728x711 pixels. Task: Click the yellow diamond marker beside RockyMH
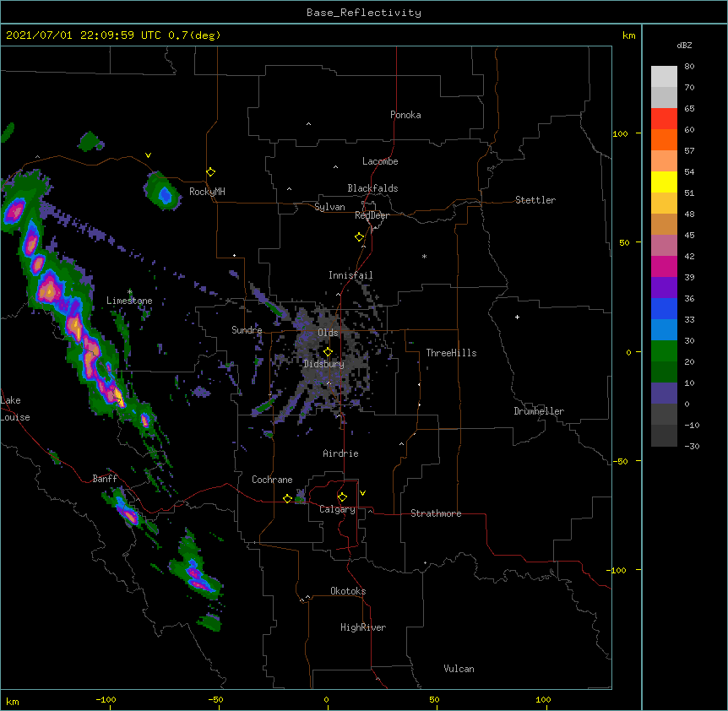[210, 172]
